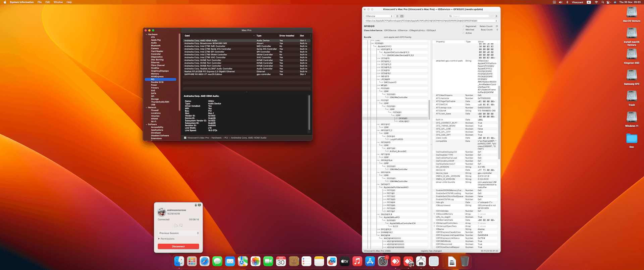This screenshot has height=270, width=644.
Task: Select HDAU@0,1 node in registry tree
Action: coord(404,121)
